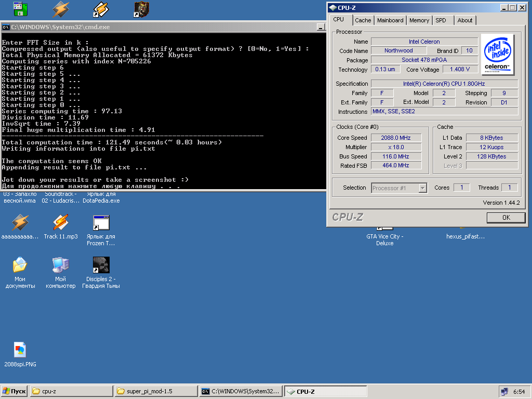Select the green floppy calendar desktop icon
This screenshot has width=532, height=399.
pos(20,9)
